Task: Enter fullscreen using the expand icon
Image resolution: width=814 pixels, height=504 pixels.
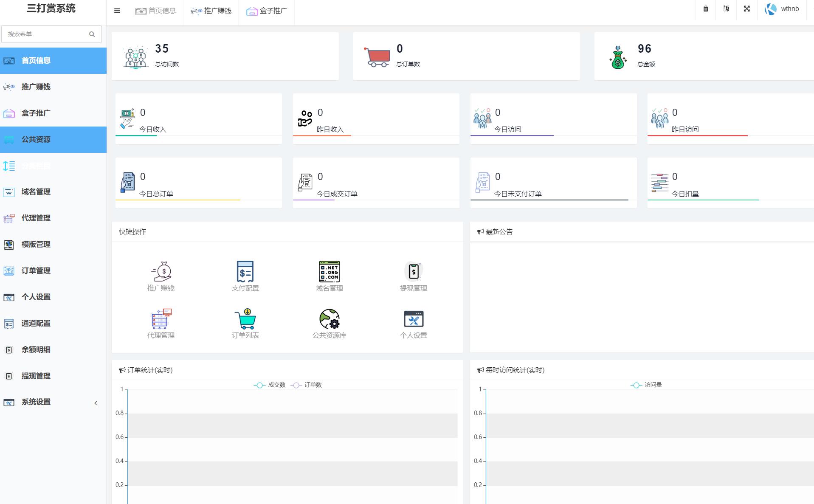Action: point(746,9)
